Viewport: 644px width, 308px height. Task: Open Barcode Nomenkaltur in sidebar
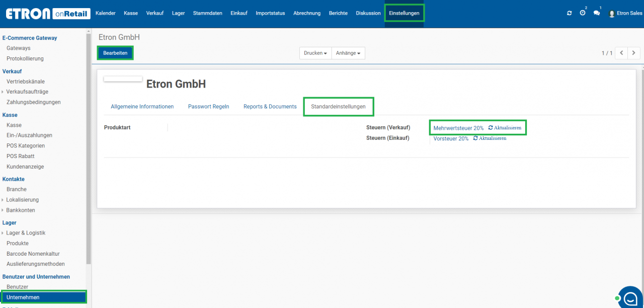click(33, 254)
